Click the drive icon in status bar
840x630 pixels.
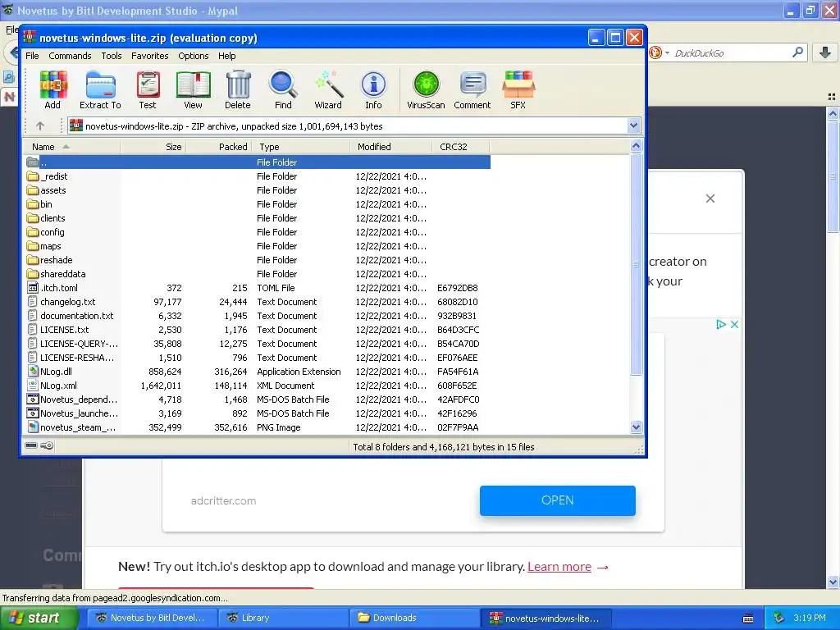click(31, 445)
